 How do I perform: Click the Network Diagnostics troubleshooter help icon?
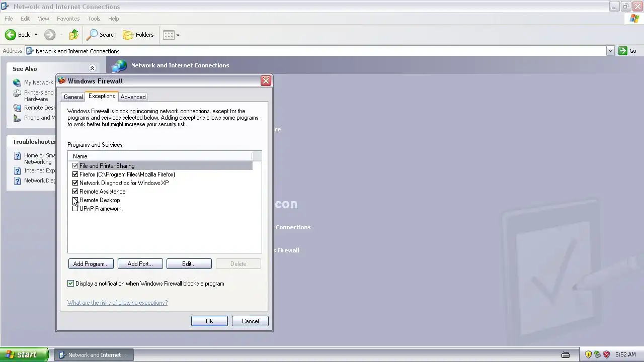17,181
